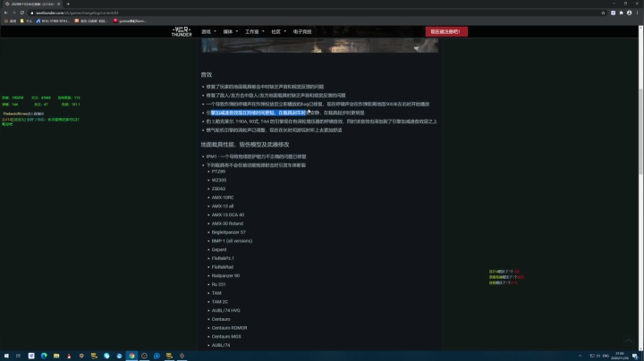
Task: Click the War Thunder logo
Action: click(182, 31)
